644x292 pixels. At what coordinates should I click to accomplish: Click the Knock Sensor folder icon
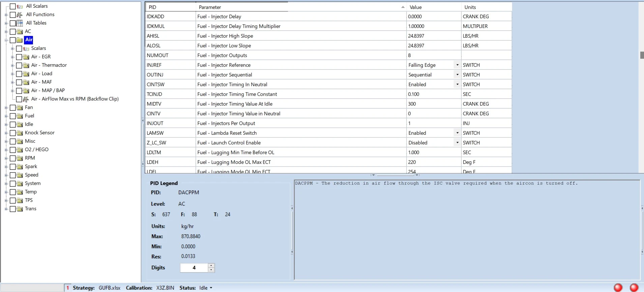(20, 133)
